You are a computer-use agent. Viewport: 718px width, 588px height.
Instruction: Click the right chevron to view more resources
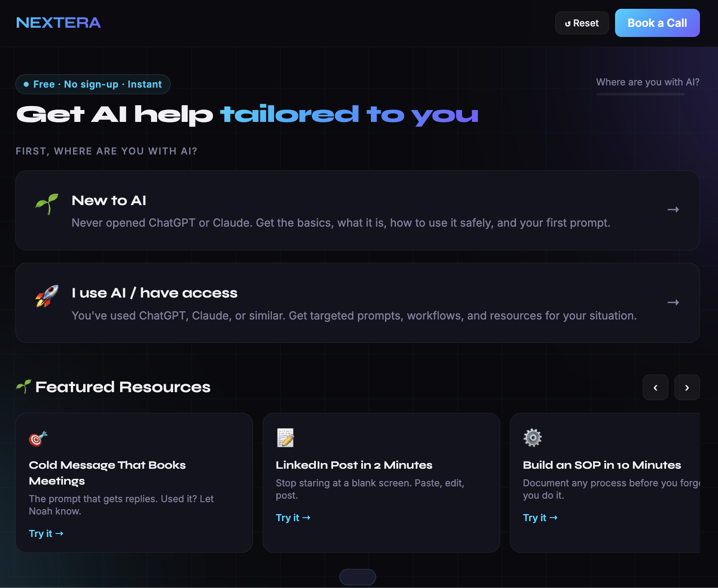tap(687, 387)
